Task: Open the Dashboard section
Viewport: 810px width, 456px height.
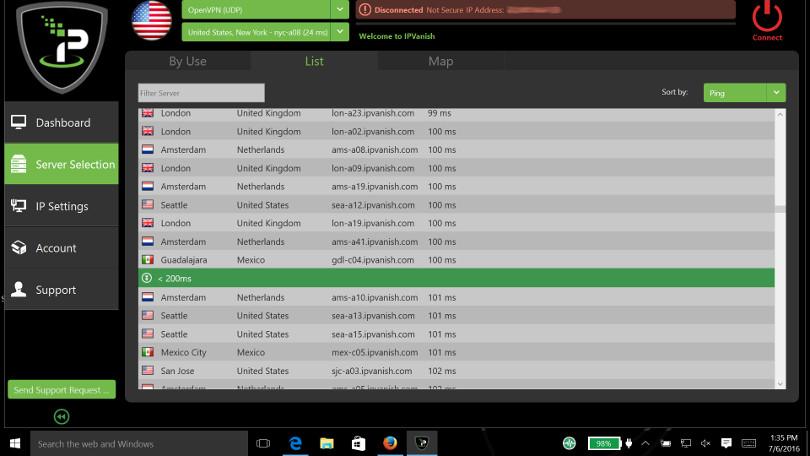Action: point(61,122)
